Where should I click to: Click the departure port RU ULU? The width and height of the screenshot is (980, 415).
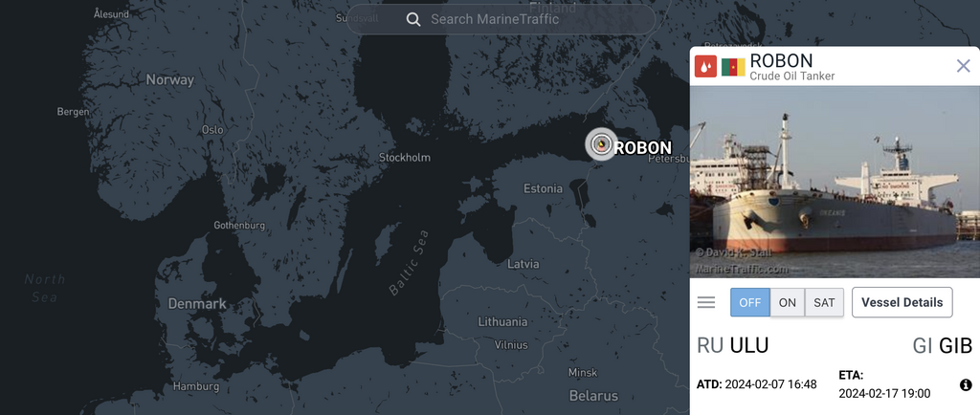732,345
